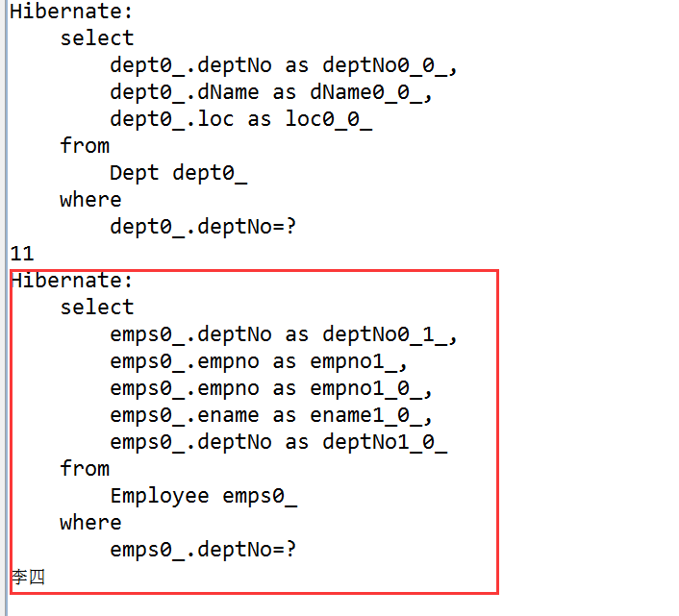This screenshot has height=616, width=679.
Task: Select the 'emps0_.empno as empno1_,' line
Action: coord(259,361)
